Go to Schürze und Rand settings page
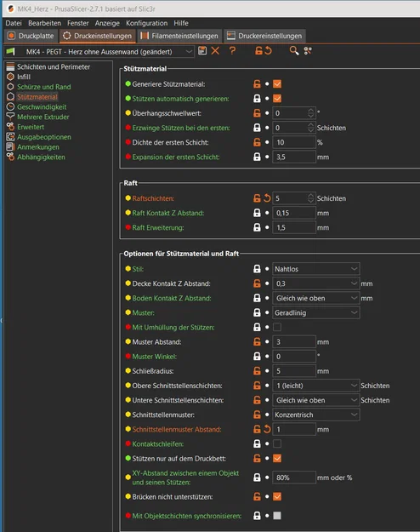The height and width of the screenshot is (532, 420). click(x=44, y=87)
